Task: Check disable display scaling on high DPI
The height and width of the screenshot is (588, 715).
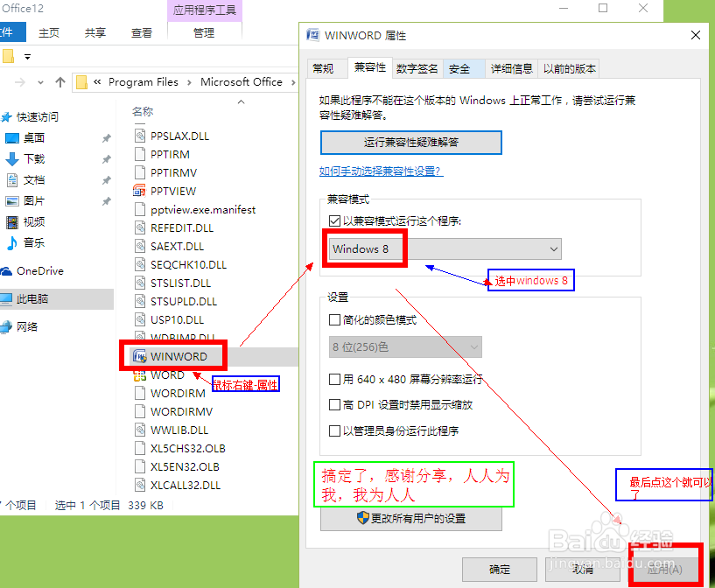Action: [x=334, y=405]
